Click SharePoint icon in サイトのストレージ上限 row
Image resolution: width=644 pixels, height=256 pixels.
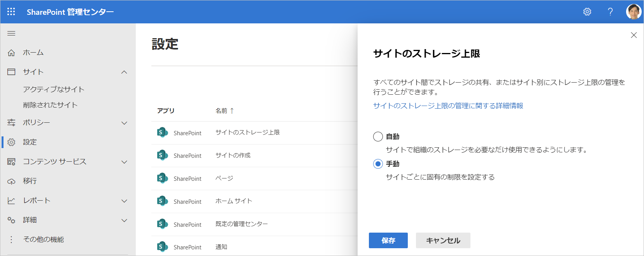tap(162, 132)
